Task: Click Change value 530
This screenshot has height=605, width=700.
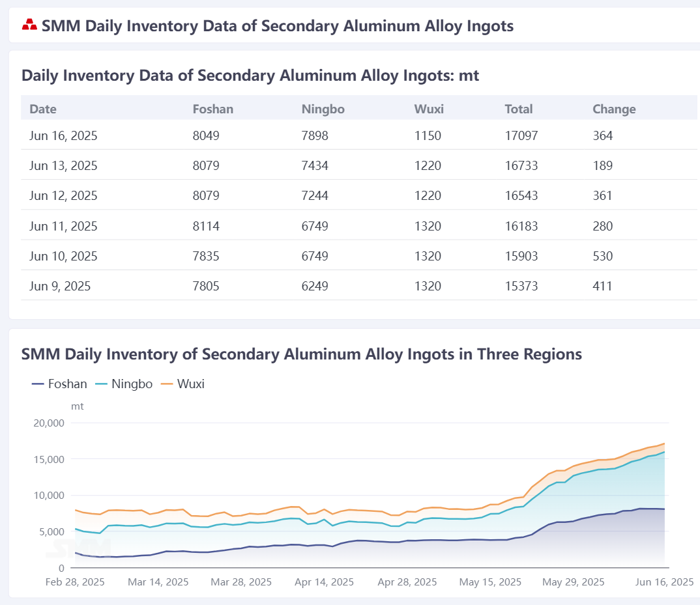Action: click(x=603, y=256)
